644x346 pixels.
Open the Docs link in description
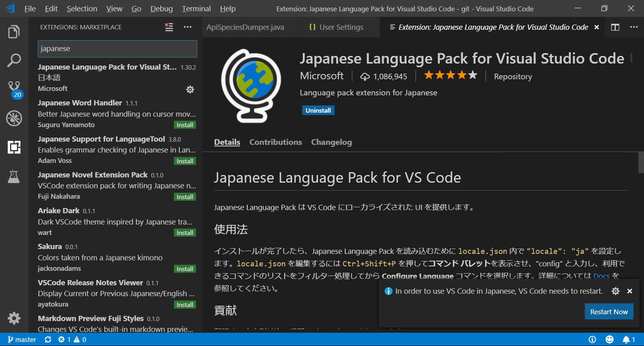[x=601, y=276]
